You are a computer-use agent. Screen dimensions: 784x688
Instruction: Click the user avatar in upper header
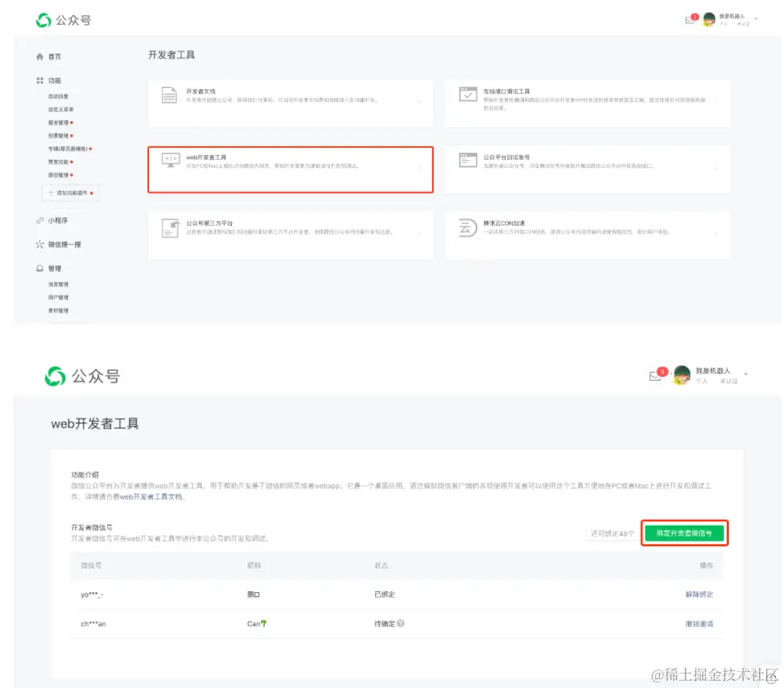(x=709, y=19)
